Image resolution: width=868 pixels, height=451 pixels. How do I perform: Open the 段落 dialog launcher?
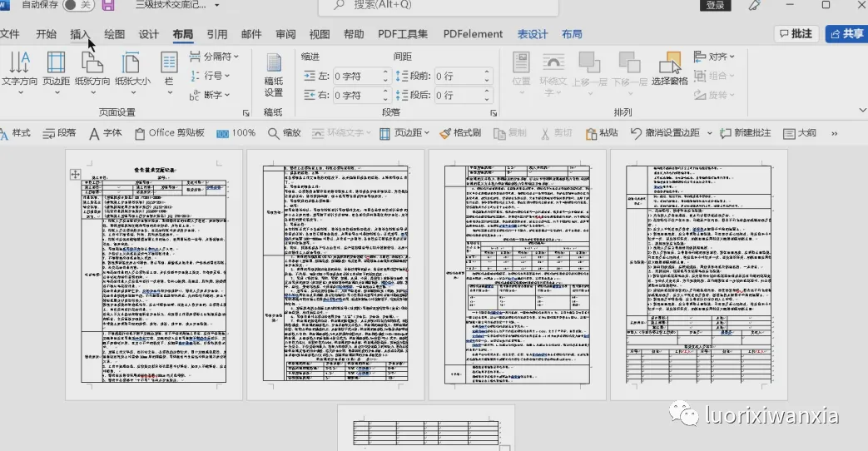tap(494, 113)
